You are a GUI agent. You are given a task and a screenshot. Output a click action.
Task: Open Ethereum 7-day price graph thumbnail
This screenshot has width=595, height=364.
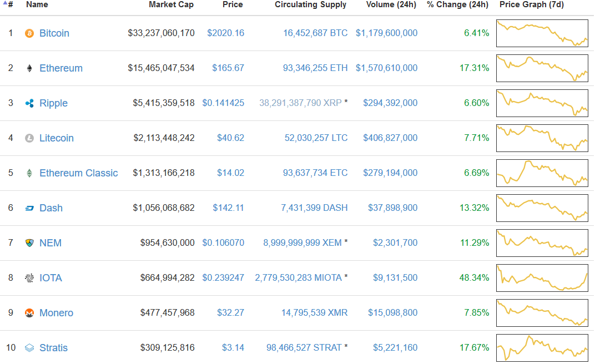(542, 68)
